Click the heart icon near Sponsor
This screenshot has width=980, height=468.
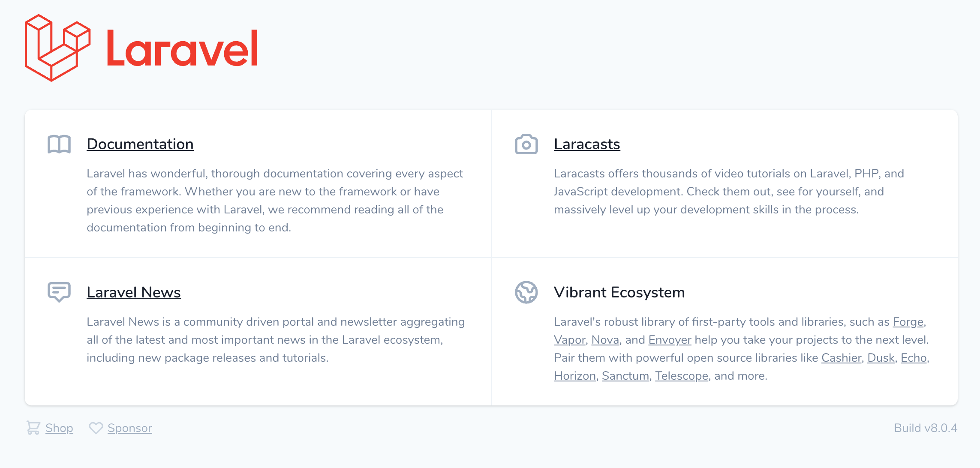coord(96,428)
